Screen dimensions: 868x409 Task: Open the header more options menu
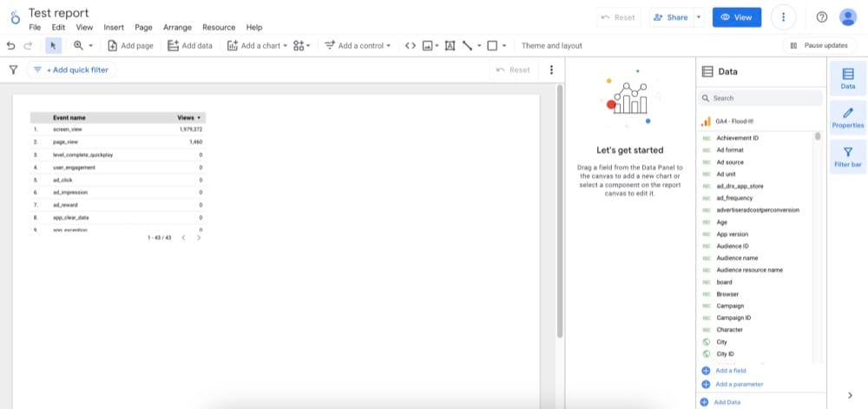(x=783, y=17)
